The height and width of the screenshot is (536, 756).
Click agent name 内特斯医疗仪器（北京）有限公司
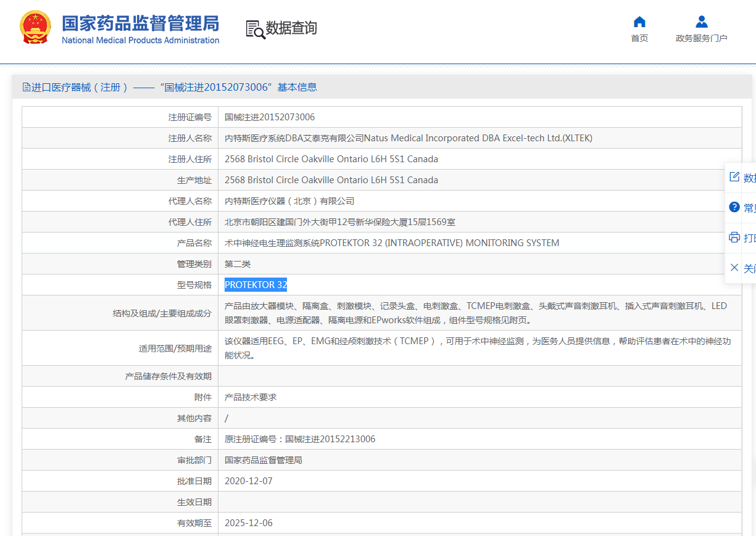pyautogui.click(x=289, y=201)
